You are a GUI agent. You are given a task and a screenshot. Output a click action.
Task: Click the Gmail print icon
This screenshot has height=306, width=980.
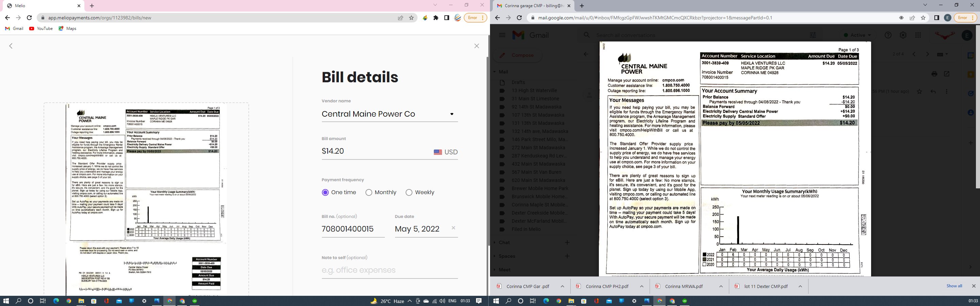(x=934, y=74)
